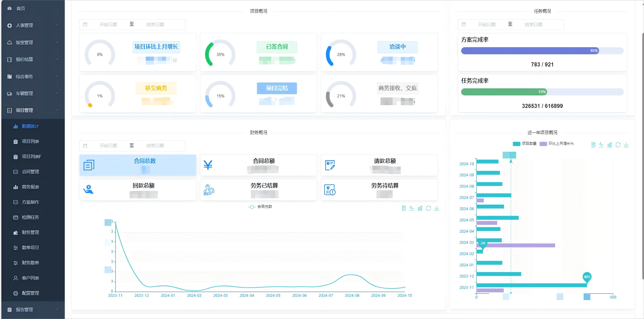Go to 首页 in the sidebar

coord(20,8)
